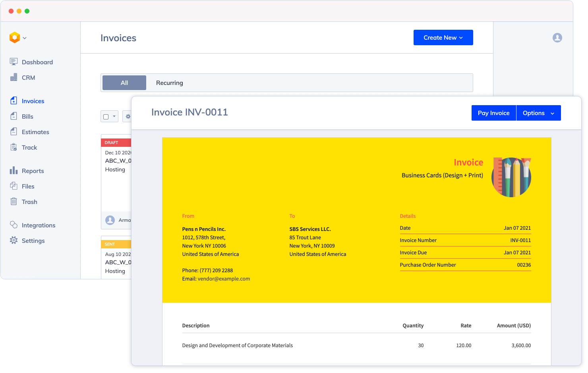Click the Bills document icon
The image size is (588, 373).
(14, 116)
